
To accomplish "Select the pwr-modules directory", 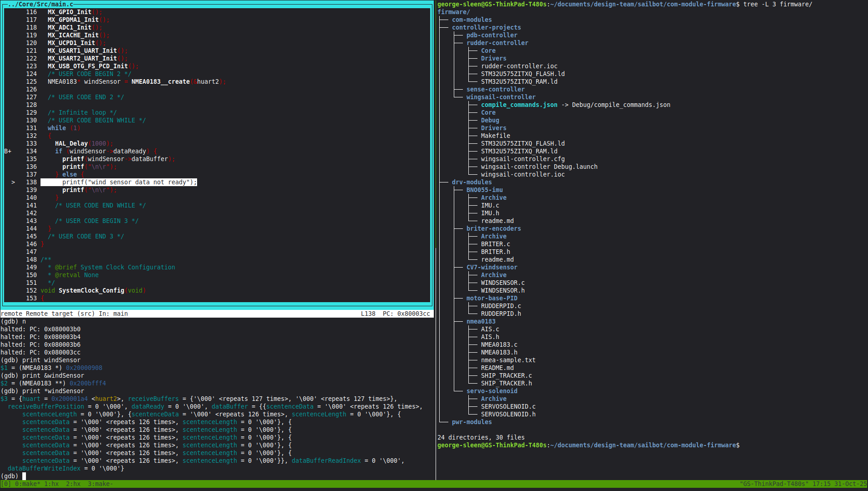I will tap(472, 422).
